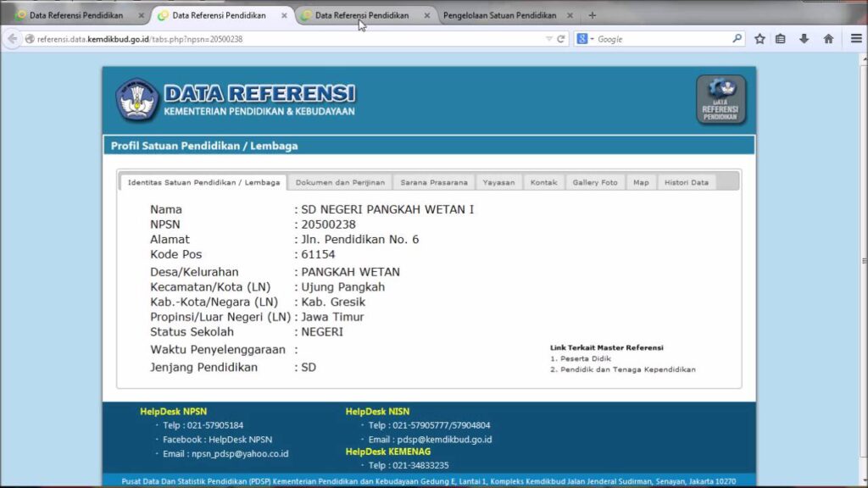Open the bookmarks list icon

[781, 39]
